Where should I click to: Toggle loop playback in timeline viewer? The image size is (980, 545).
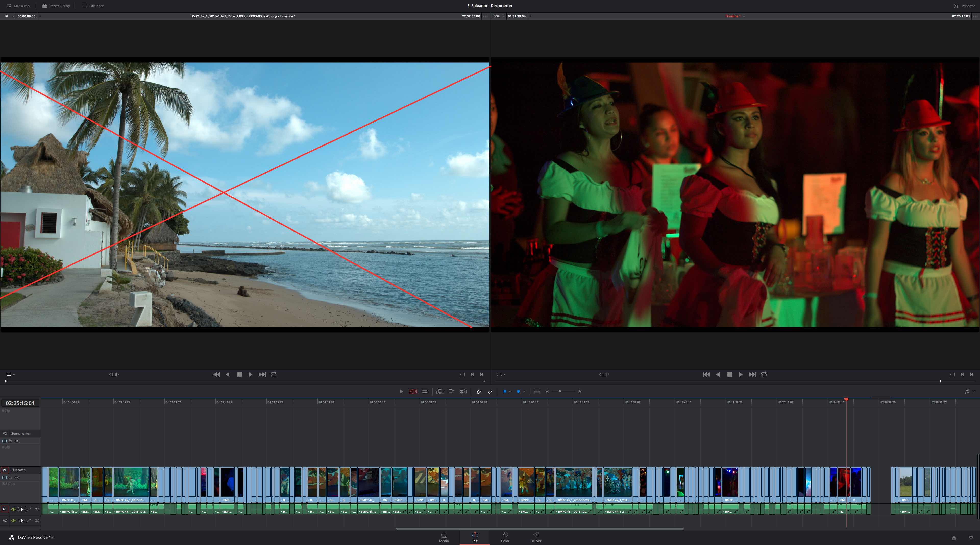[x=764, y=374]
